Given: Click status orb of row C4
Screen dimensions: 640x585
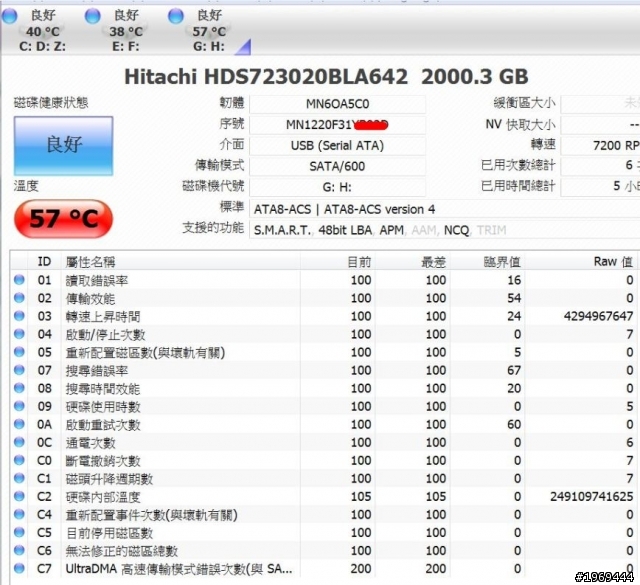Looking at the screenshot, I should pyautogui.click(x=19, y=514).
